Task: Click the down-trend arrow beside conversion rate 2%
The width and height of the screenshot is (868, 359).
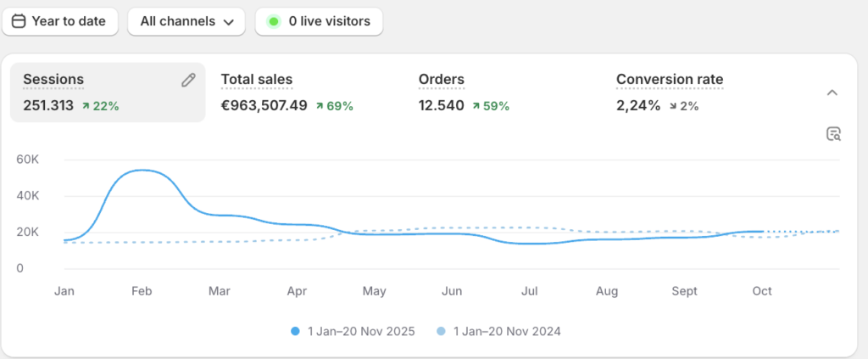Action: 674,106
